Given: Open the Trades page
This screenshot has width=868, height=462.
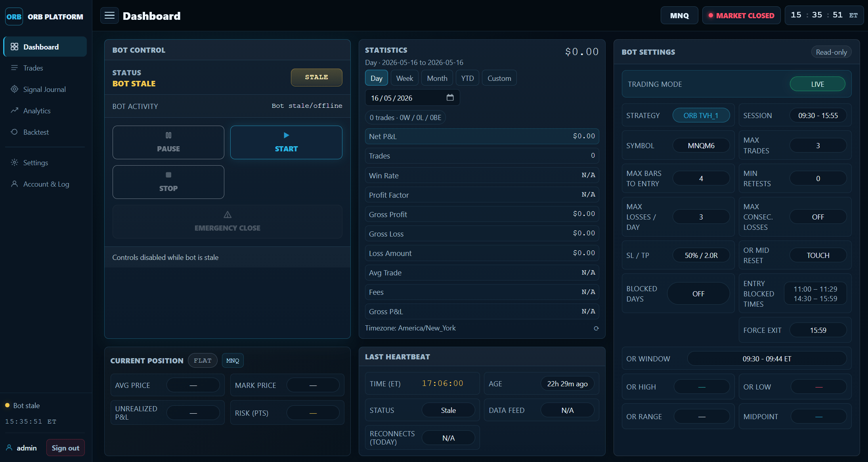Looking at the screenshot, I should point(45,68).
